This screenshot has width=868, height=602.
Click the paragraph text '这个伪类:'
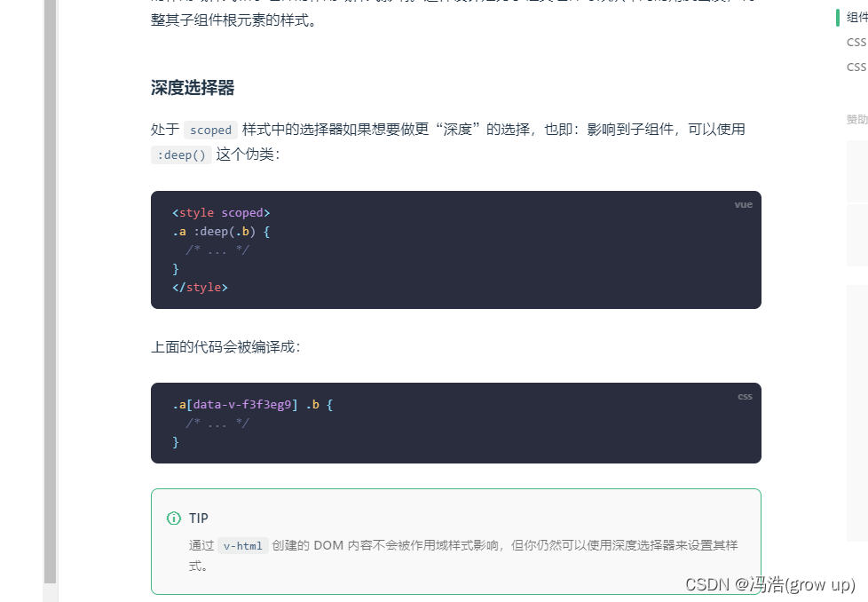[248, 154]
